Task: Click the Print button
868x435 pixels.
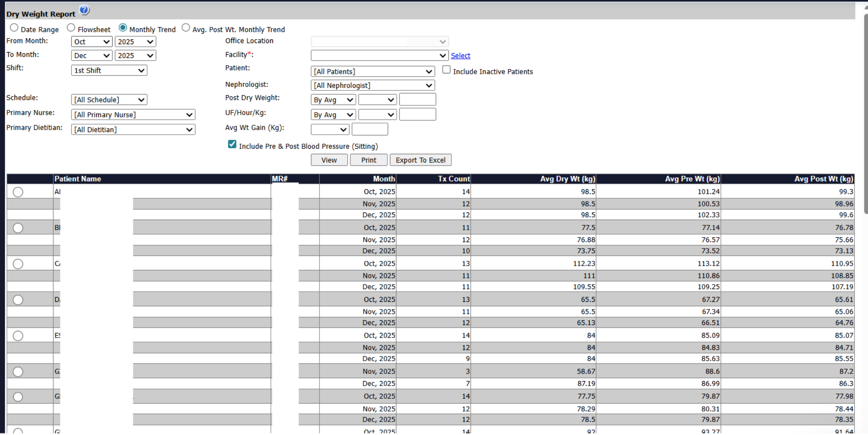Action: coord(369,160)
